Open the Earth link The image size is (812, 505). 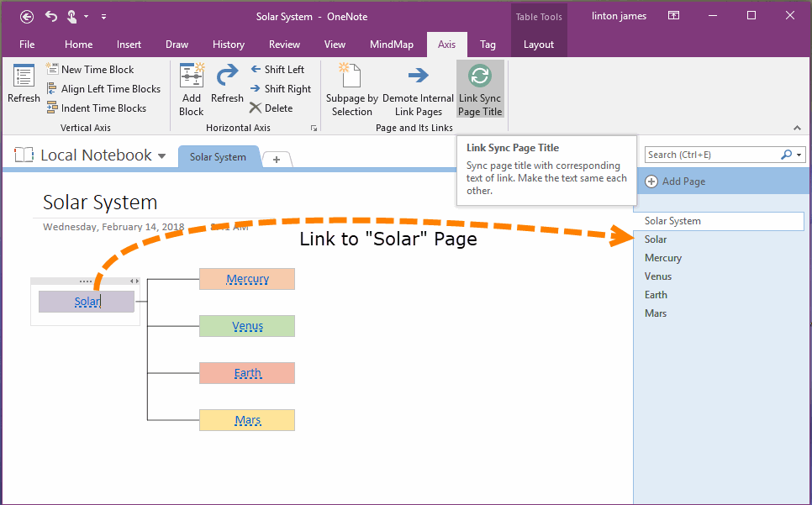[247, 373]
